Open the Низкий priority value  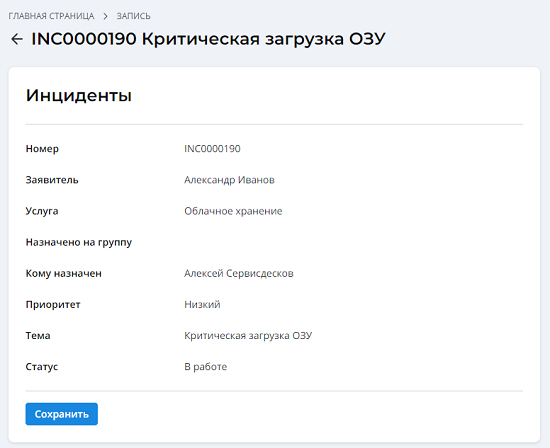(x=202, y=305)
